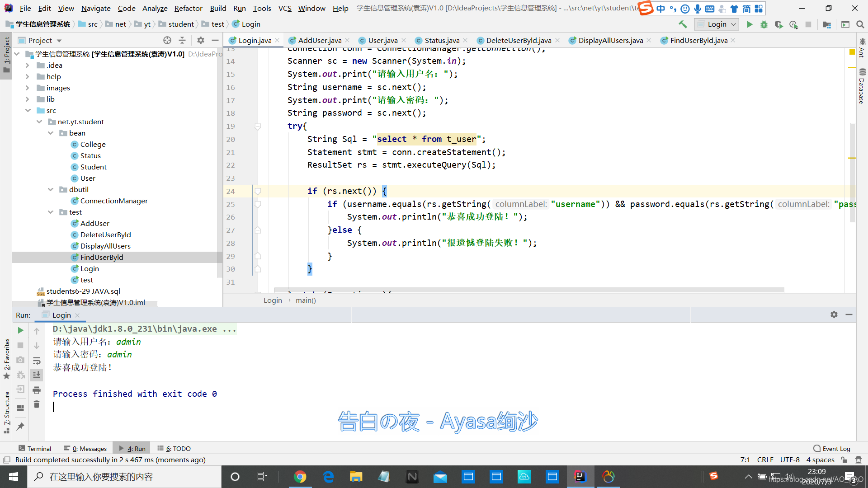The height and width of the screenshot is (488, 868).
Task: Toggle the Z: Structure side tool window
Action: point(6,412)
